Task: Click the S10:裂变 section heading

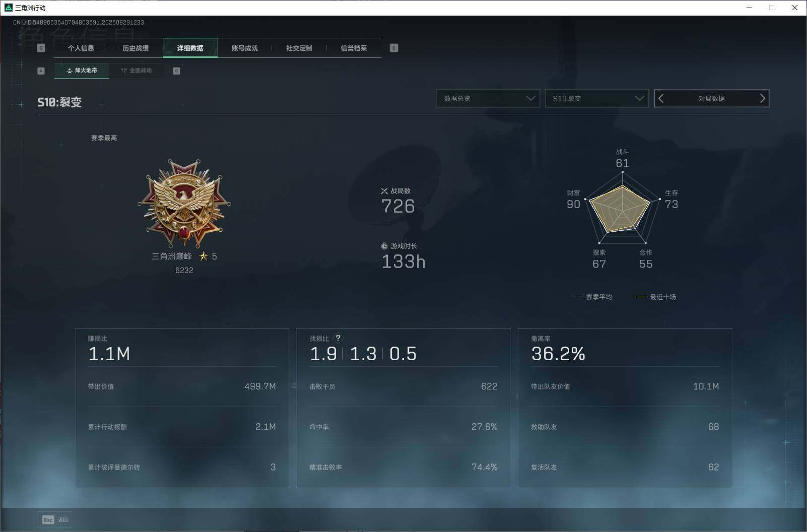Action: tap(59, 102)
